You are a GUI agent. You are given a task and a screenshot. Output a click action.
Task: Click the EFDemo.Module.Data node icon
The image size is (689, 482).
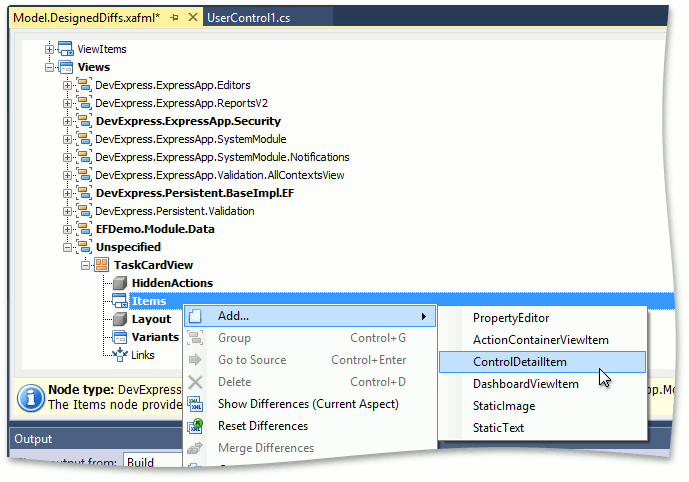(x=83, y=229)
